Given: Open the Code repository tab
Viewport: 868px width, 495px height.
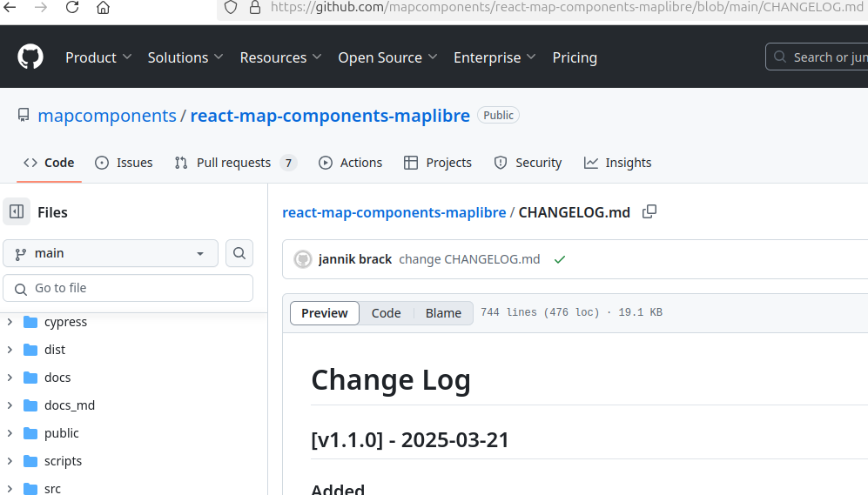Looking at the screenshot, I should 49,163.
